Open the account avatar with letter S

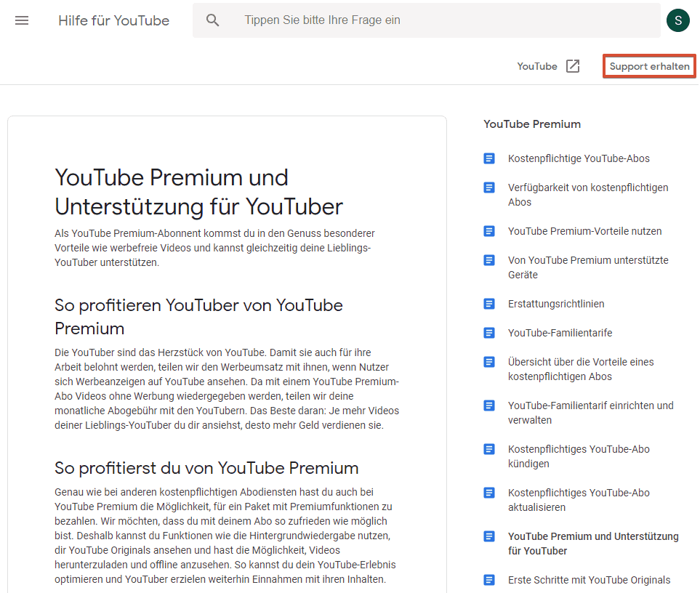pyautogui.click(x=677, y=20)
